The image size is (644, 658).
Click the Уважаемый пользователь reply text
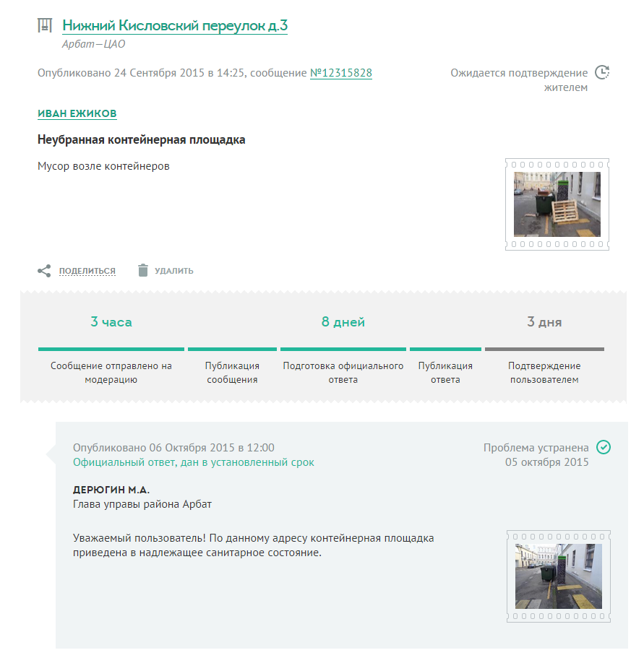(253, 545)
